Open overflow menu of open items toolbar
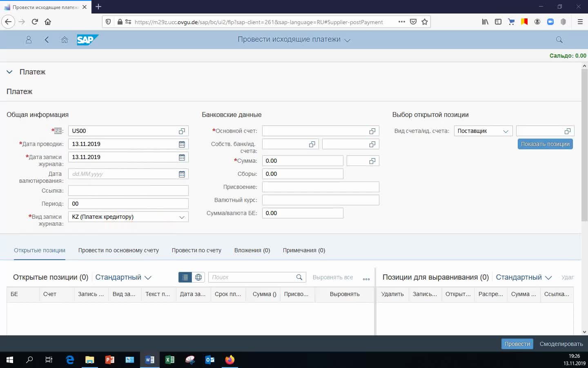Viewport: 588px width, 368px height. click(x=366, y=279)
